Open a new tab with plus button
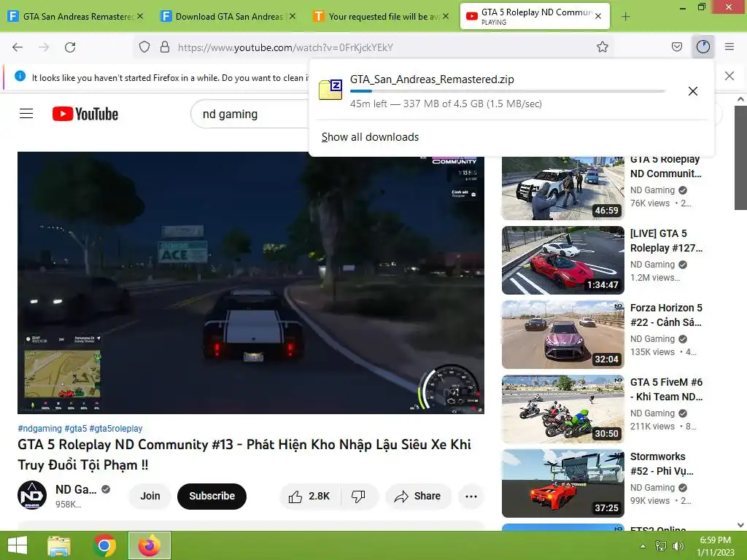Screen dimensions: 747x560 coord(625,17)
